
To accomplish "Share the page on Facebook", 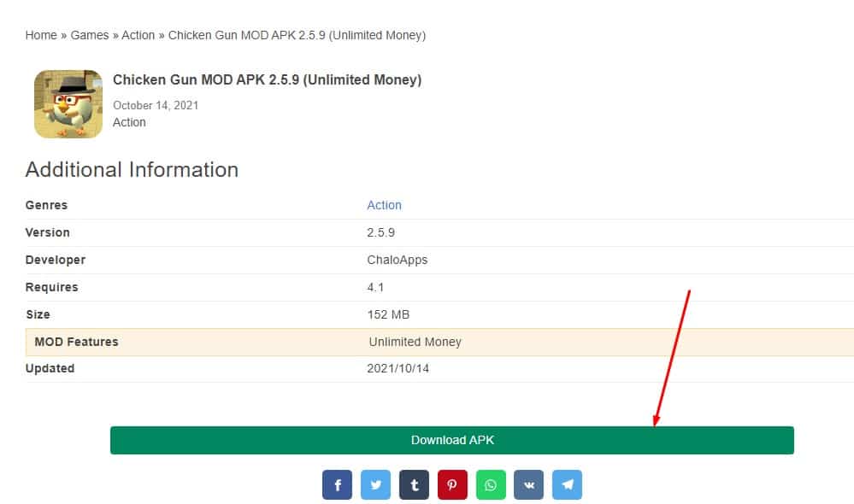I will tap(337, 485).
